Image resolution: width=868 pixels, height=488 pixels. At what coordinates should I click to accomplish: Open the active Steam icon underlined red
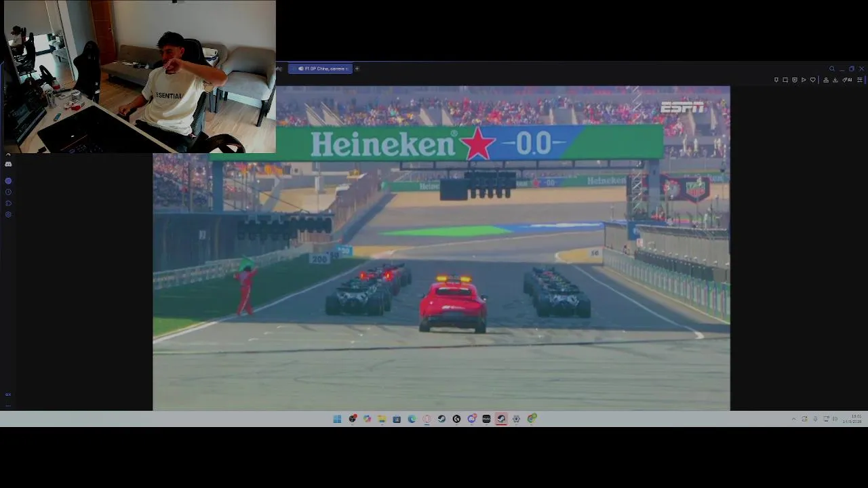pyautogui.click(x=501, y=419)
